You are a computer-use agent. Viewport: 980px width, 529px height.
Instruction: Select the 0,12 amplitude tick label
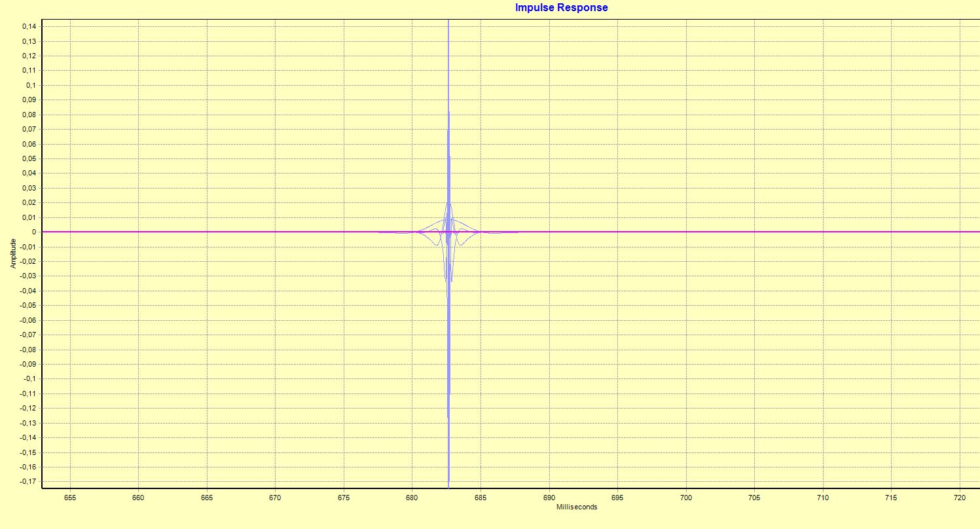click(x=29, y=56)
